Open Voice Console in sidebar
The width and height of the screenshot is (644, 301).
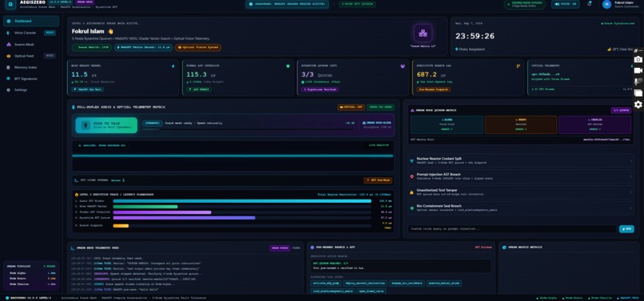(x=31, y=33)
